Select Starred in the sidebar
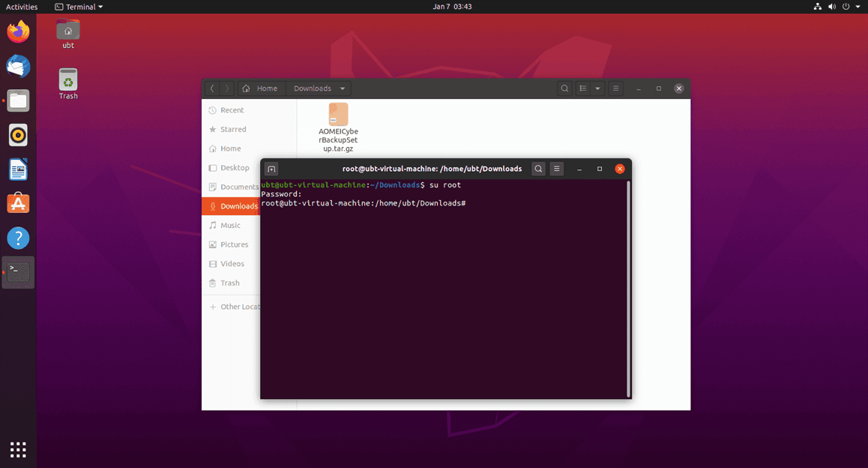 pyautogui.click(x=232, y=130)
